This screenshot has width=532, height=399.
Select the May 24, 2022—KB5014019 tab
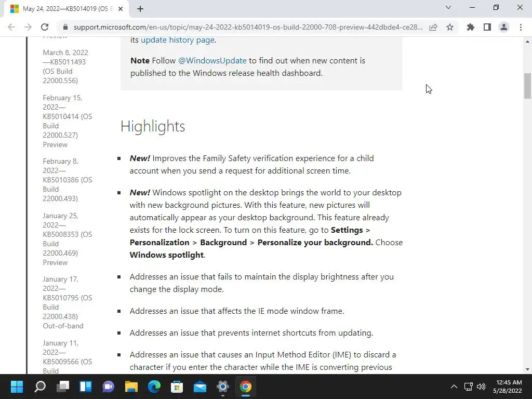coord(66,9)
